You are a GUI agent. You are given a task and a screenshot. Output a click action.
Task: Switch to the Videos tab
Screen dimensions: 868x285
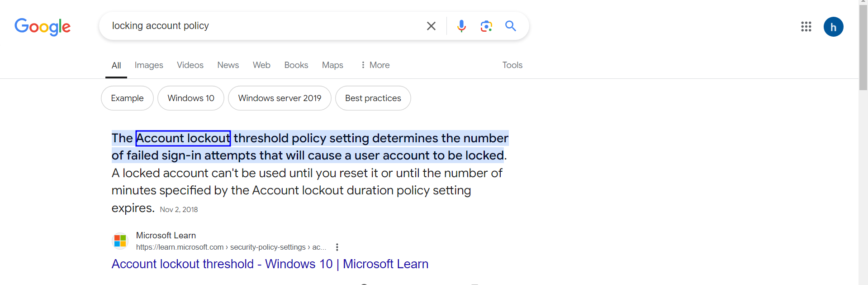pyautogui.click(x=190, y=65)
